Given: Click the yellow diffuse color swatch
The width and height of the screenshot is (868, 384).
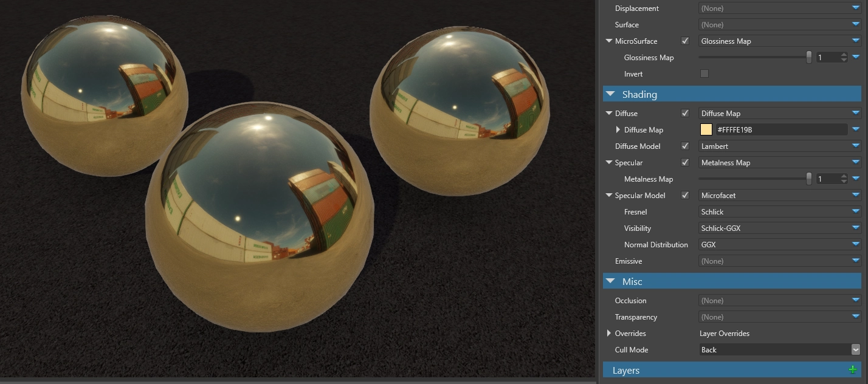Looking at the screenshot, I should pyautogui.click(x=705, y=129).
